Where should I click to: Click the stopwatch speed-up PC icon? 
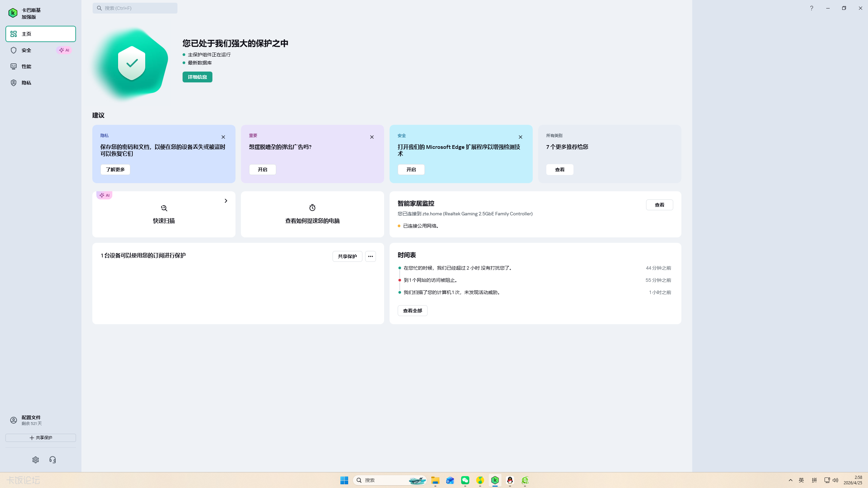click(313, 208)
